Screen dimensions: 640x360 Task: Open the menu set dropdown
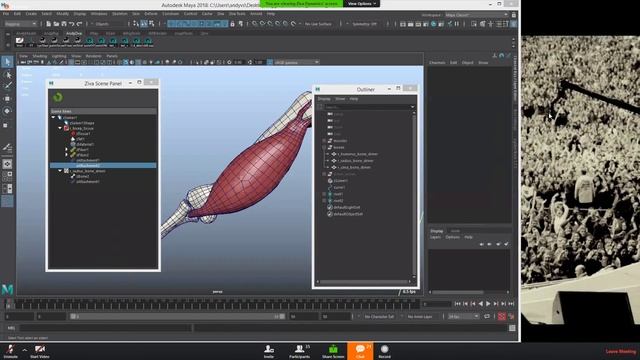[x=20, y=24]
